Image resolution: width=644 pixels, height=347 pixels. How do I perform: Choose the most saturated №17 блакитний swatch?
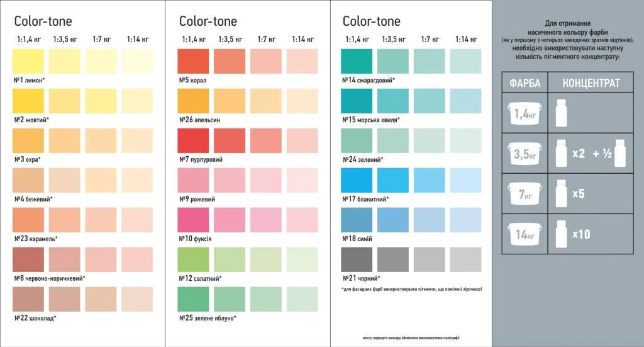click(357, 180)
